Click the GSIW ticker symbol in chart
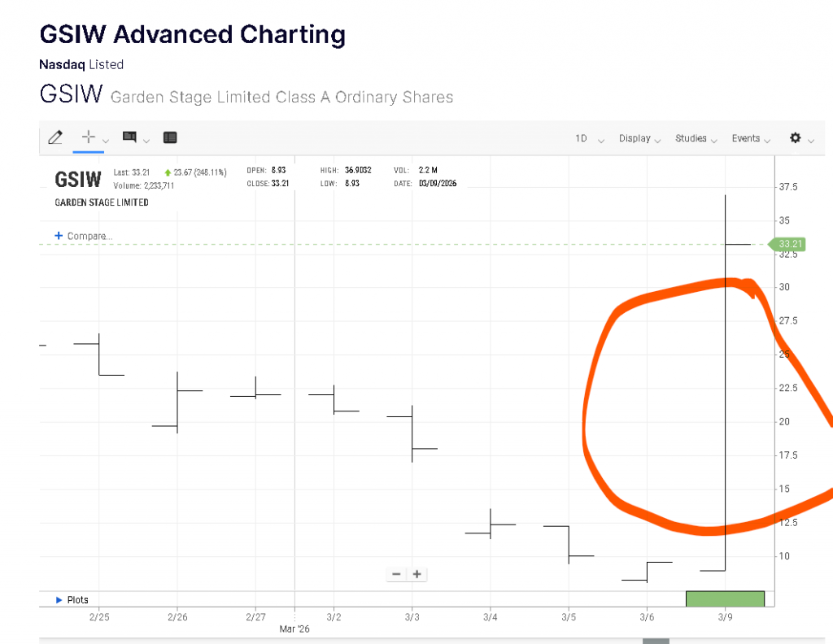Viewport: 833px width, 644px height. tap(78, 179)
